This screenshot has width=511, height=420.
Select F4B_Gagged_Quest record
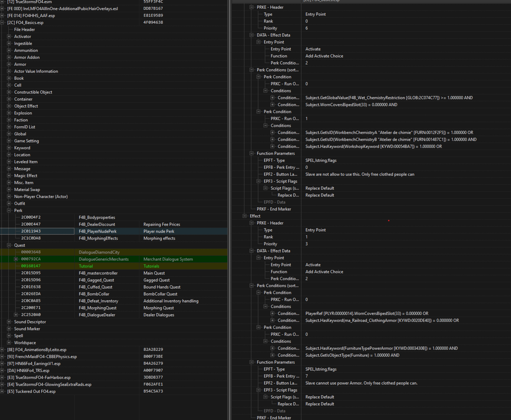point(113,280)
